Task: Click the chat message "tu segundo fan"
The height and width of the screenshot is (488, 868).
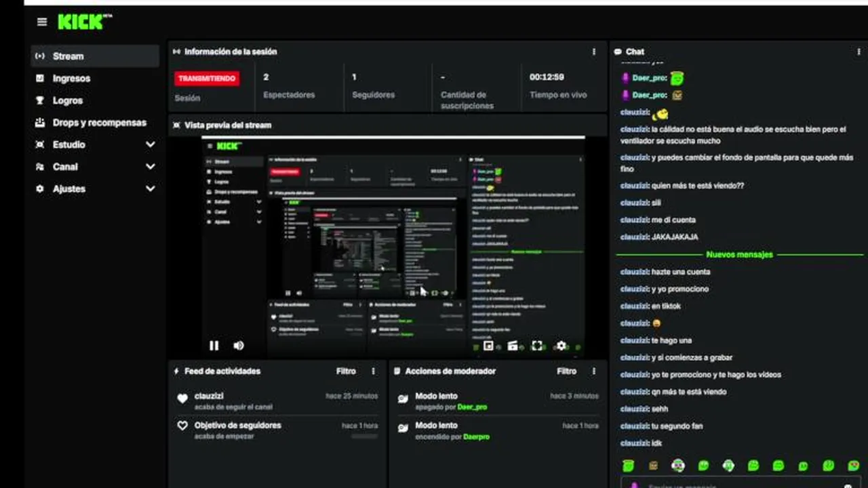Action: click(x=677, y=426)
